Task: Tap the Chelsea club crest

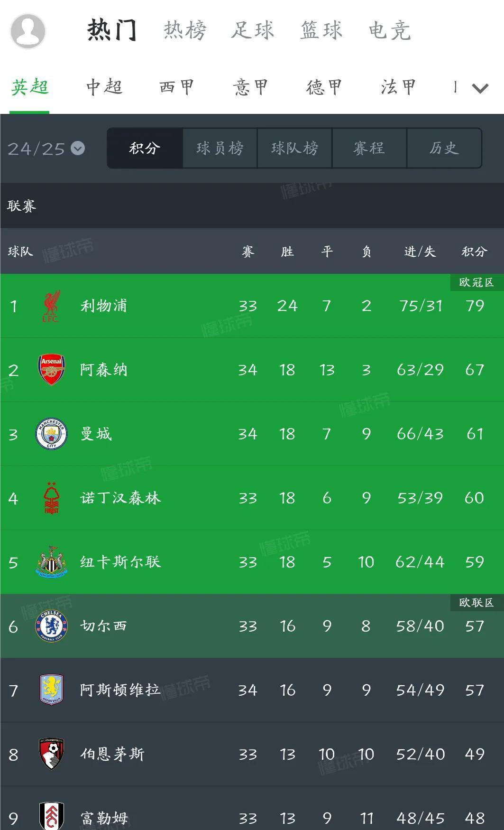Action: pyautogui.click(x=51, y=626)
